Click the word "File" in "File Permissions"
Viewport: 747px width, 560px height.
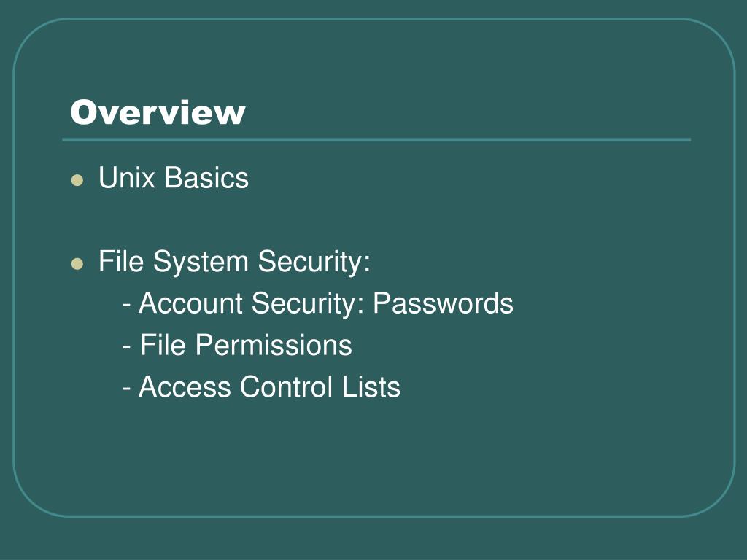(163, 345)
